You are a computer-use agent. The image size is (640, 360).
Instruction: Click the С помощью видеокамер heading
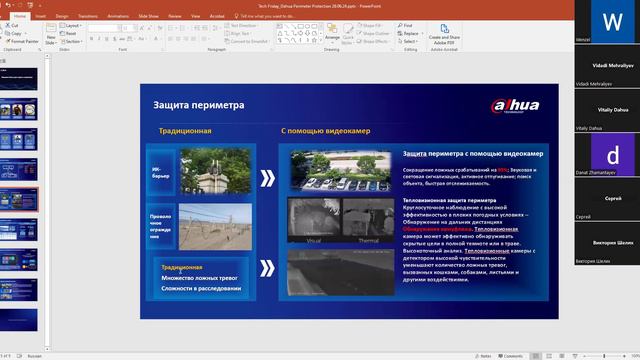(x=326, y=131)
